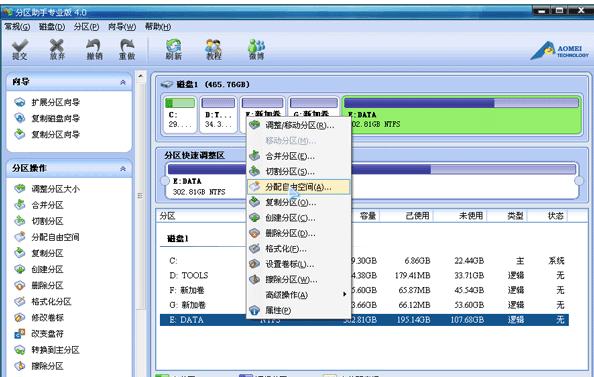Expand 高级操作(A) submenu arrow
Screen dimensions: 594x377
click(344, 294)
